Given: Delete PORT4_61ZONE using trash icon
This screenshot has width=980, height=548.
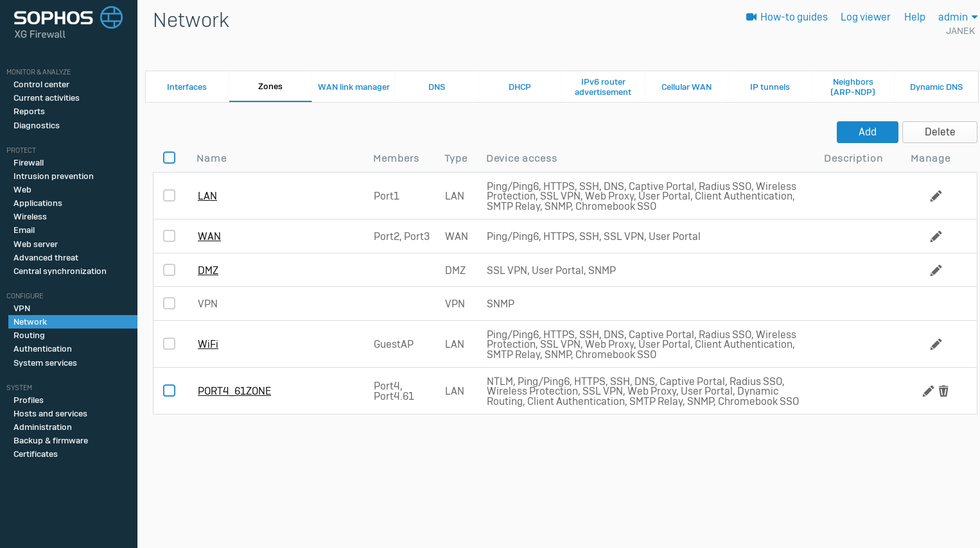Looking at the screenshot, I should point(943,391).
